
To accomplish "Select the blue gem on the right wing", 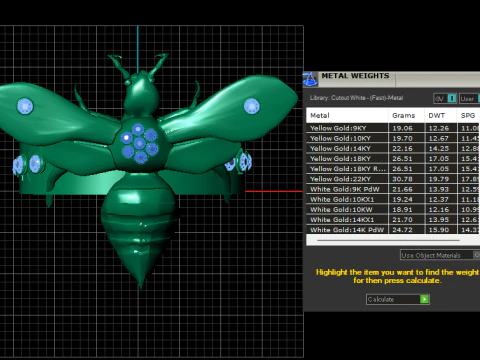I will point(252,106).
